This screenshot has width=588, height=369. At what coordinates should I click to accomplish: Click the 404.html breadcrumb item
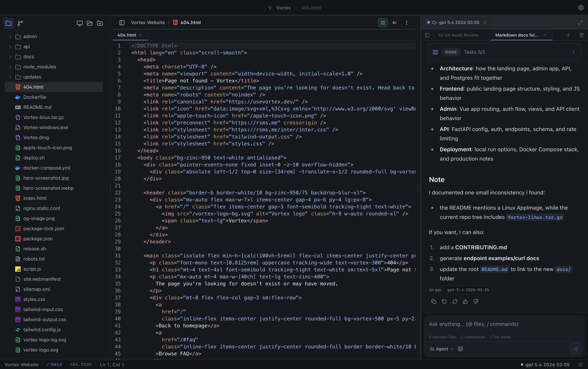(187, 22)
